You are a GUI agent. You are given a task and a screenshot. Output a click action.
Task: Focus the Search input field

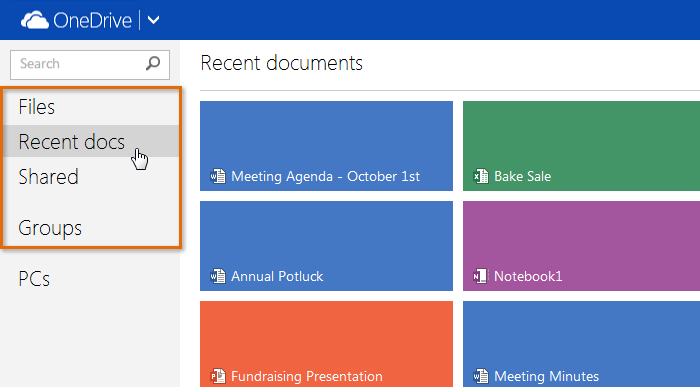click(90, 65)
